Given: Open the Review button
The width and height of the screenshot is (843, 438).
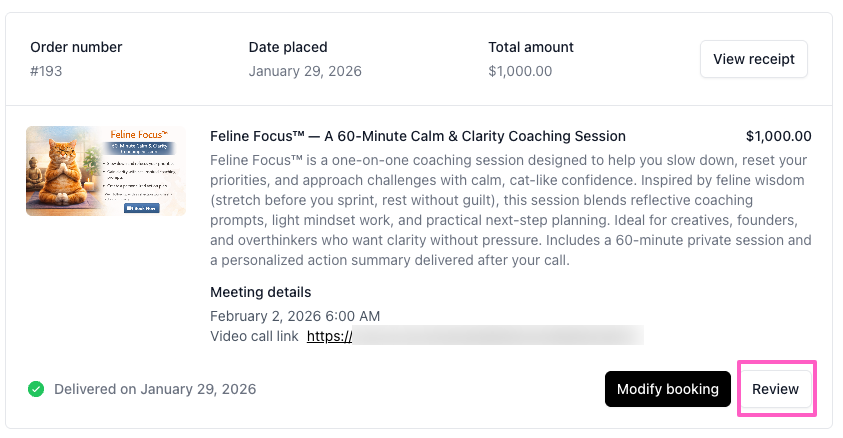Looking at the screenshot, I should pyautogui.click(x=776, y=389).
